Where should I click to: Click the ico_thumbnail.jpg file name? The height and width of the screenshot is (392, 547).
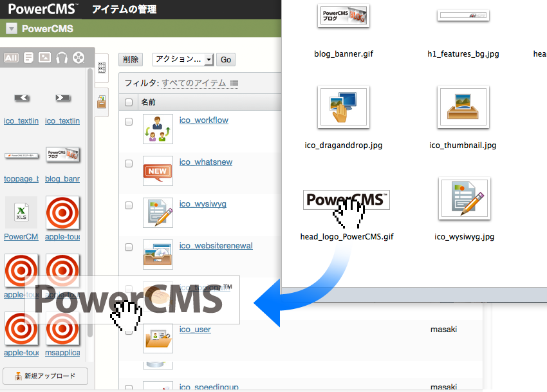click(x=463, y=145)
